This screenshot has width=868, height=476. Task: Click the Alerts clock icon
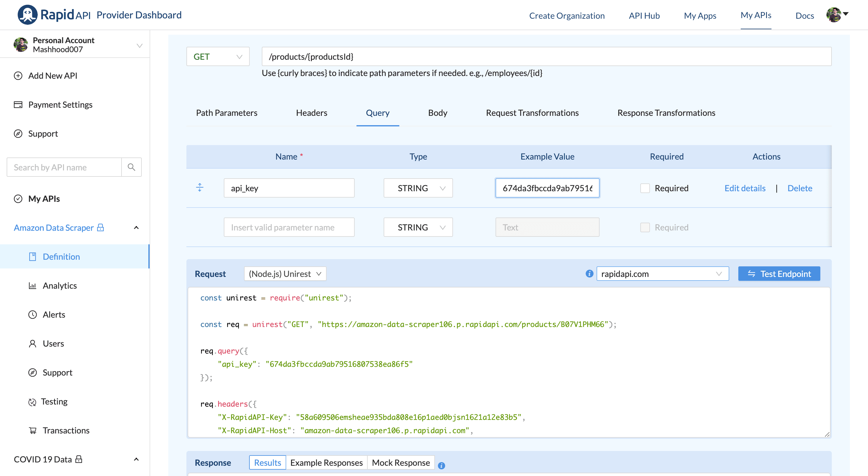(x=32, y=315)
